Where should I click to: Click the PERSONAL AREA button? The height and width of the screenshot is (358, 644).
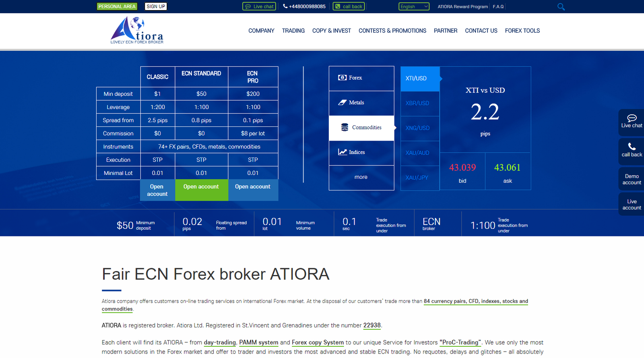117,6
